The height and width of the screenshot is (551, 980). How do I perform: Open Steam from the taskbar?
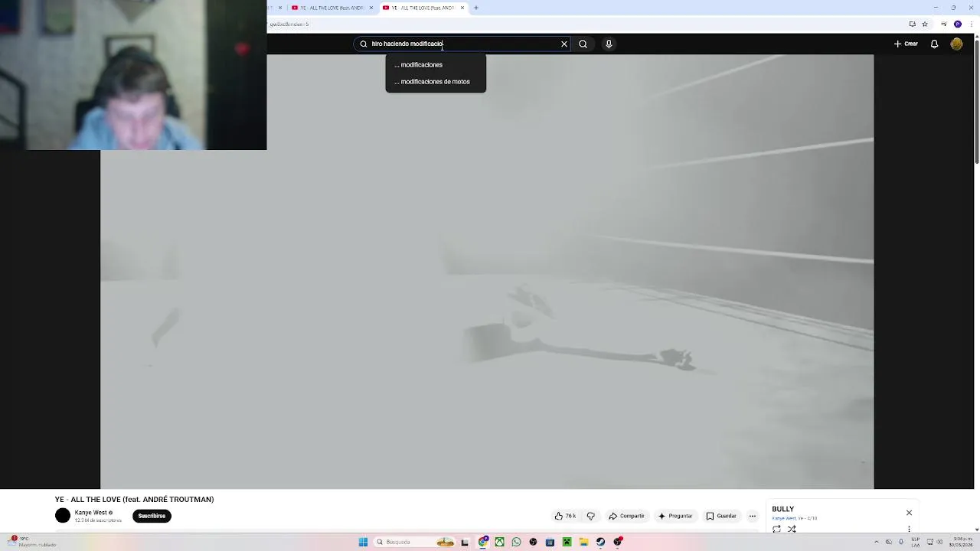pyautogui.click(x=600, y=542)
